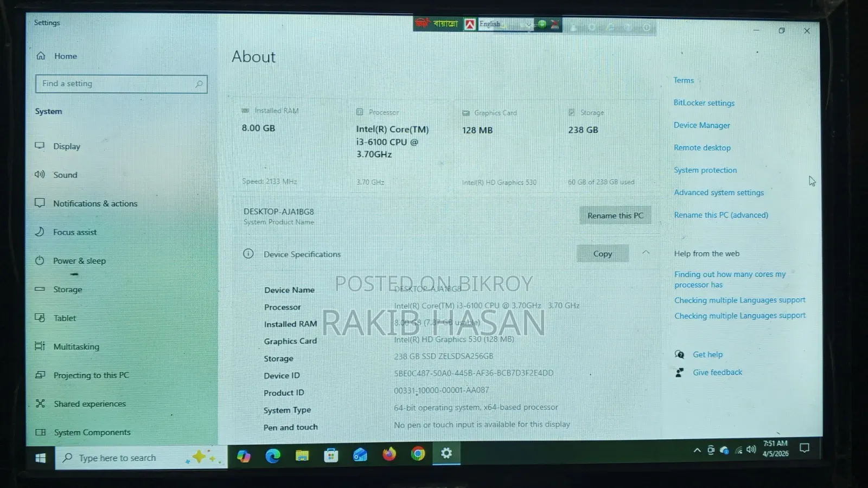Open Device Manager link
This screenshot has width=868, height=488.
coord(702,125)
